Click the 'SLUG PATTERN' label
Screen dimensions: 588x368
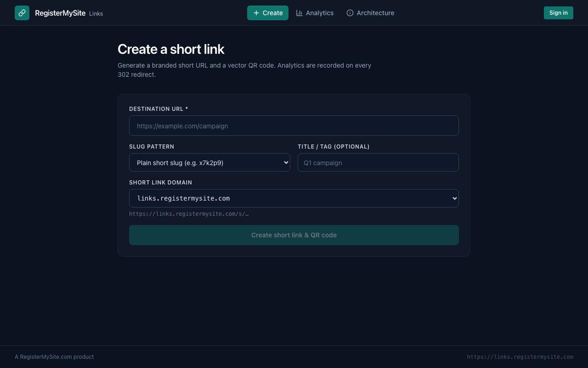tap(152, 147)
